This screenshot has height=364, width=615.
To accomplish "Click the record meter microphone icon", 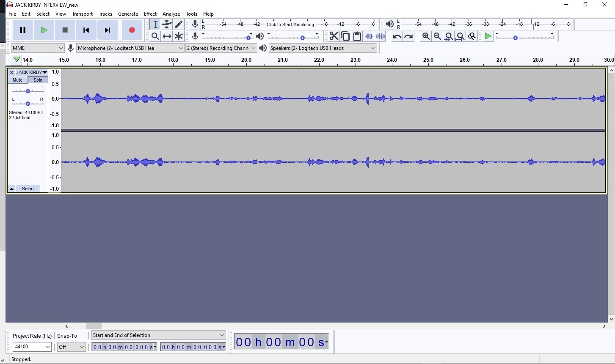I will point(195,24).
